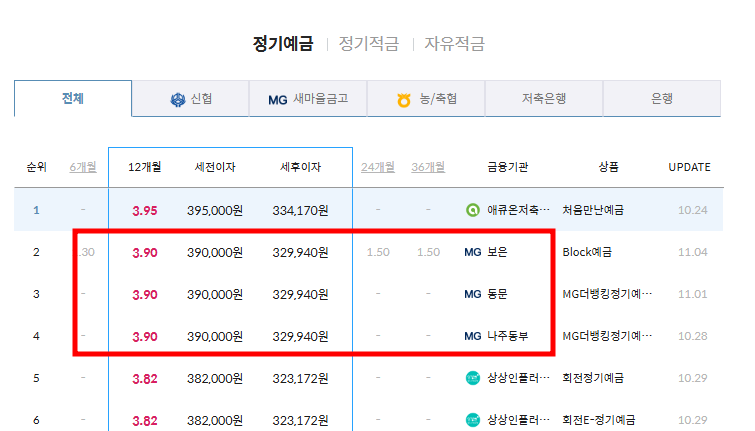Screen dimensions: 755x431
Task: Open the 전체 tab
Action: pos(73,98)
